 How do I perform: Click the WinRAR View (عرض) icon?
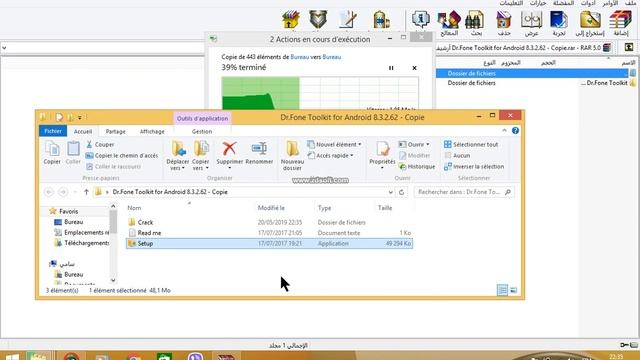(531, 20)
